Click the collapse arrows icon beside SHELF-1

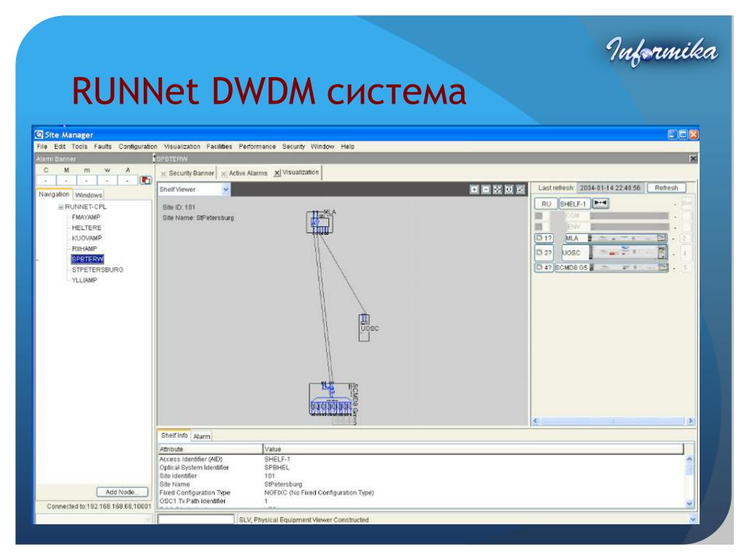pos(600,203)
